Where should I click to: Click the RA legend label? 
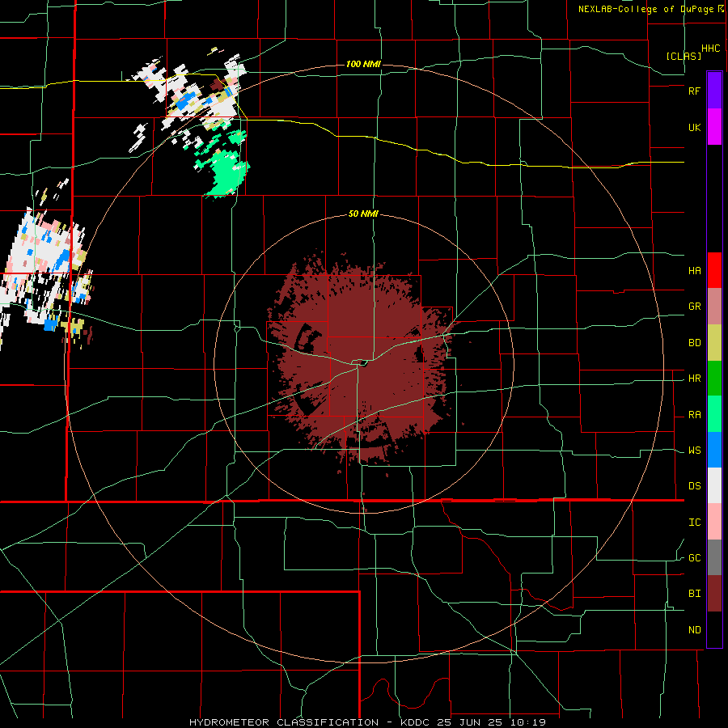(x=694, y=415)
